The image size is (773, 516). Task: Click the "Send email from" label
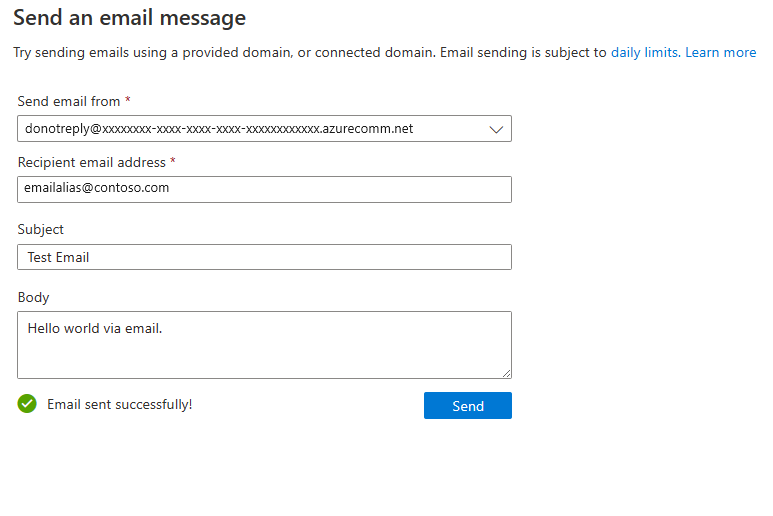(x=69, y=101)
